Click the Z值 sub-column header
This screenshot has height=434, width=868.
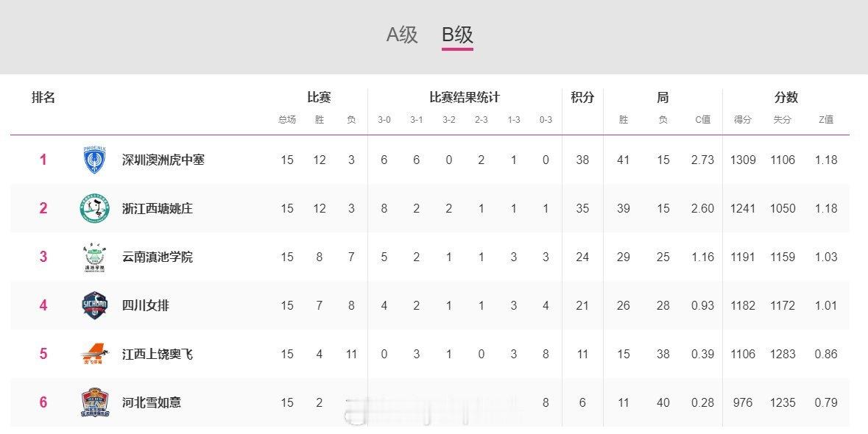tap(826, 120)
